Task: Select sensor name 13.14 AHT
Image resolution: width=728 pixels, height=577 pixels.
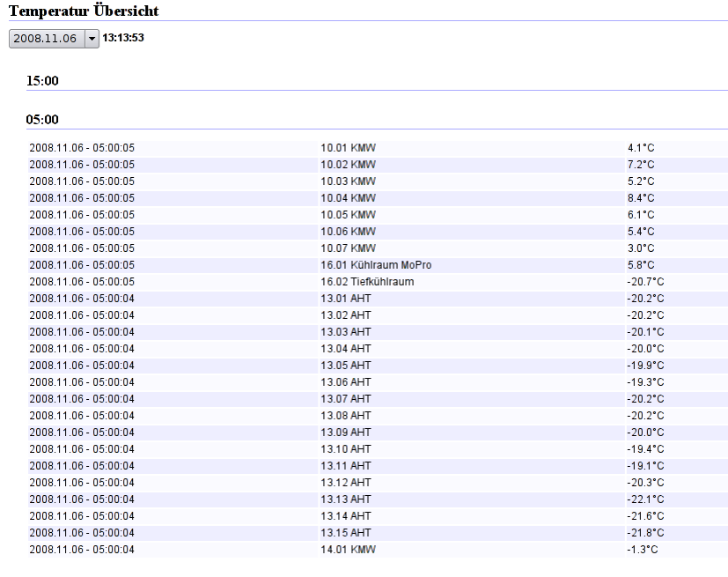Action: coord(346,515)
